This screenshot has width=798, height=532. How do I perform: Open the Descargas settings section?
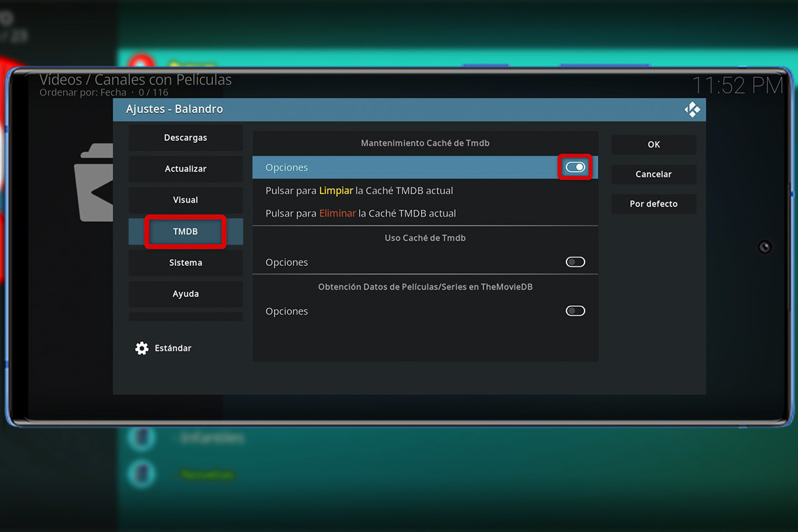(185, 138)
